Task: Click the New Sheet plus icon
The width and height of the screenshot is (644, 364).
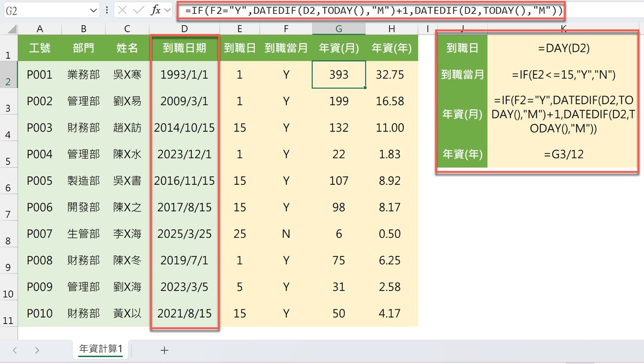Action: tap(164, 349)
